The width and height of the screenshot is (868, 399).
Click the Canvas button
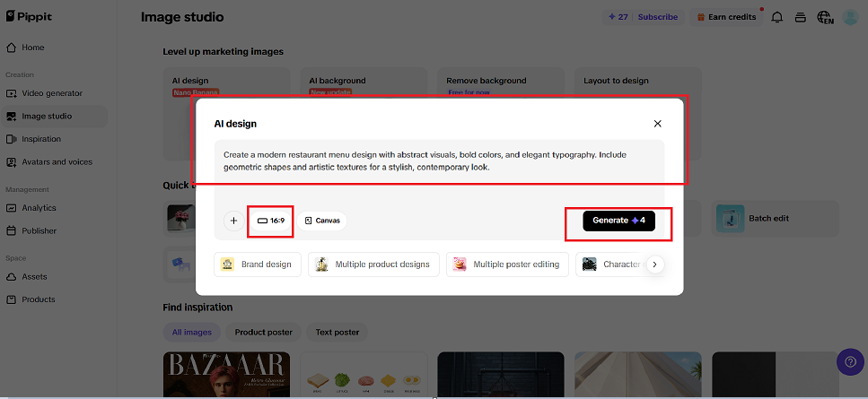[321, 221]
